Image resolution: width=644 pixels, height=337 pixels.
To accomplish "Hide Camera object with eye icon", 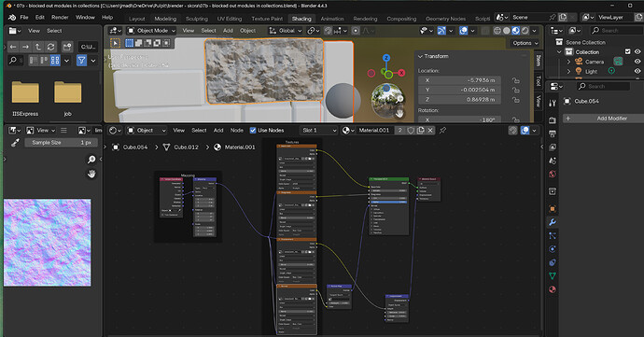I will pos(637,62).
